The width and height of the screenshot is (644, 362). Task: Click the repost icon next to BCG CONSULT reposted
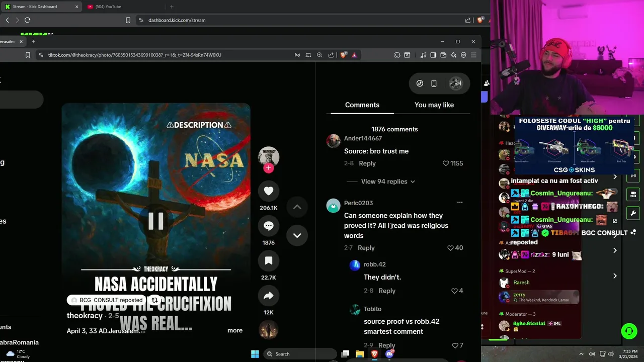coord(155,300)
